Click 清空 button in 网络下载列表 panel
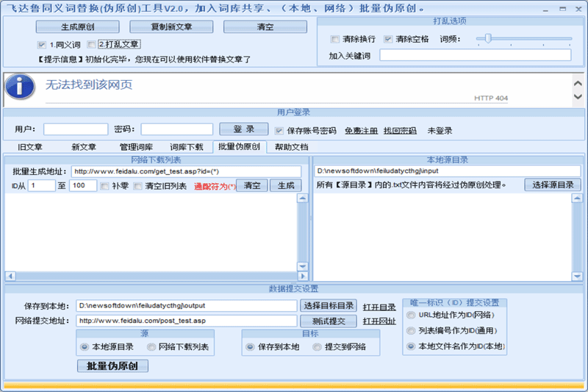The width and height of the screenshot is (588, 392). (252, 185)
